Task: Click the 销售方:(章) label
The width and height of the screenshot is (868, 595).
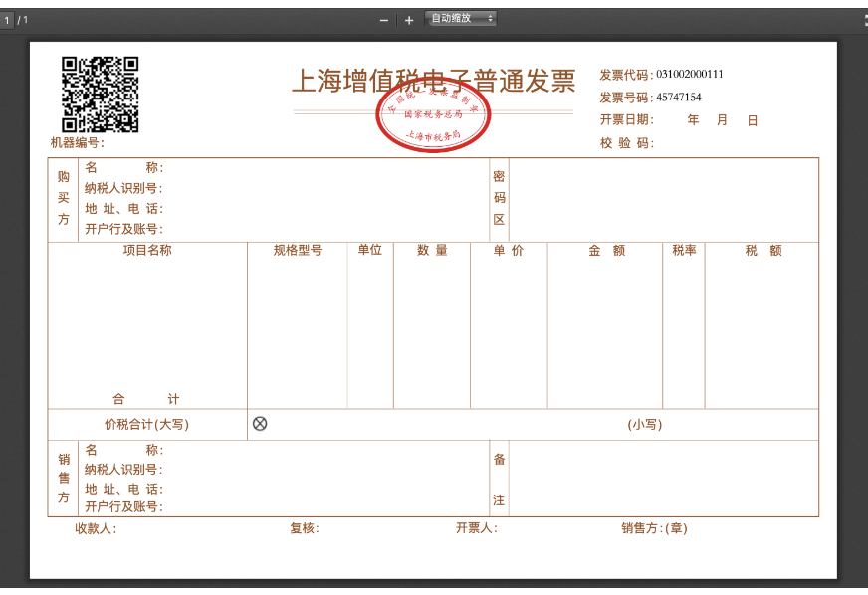Action: [654, 528]
